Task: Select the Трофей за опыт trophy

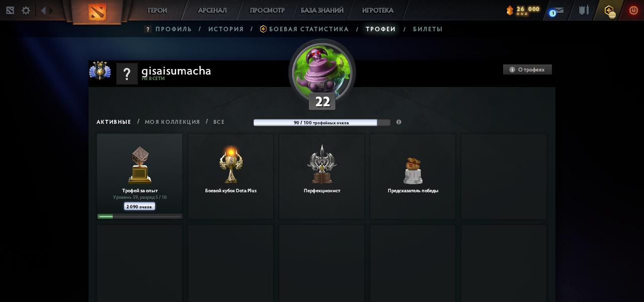Action: 140,176
